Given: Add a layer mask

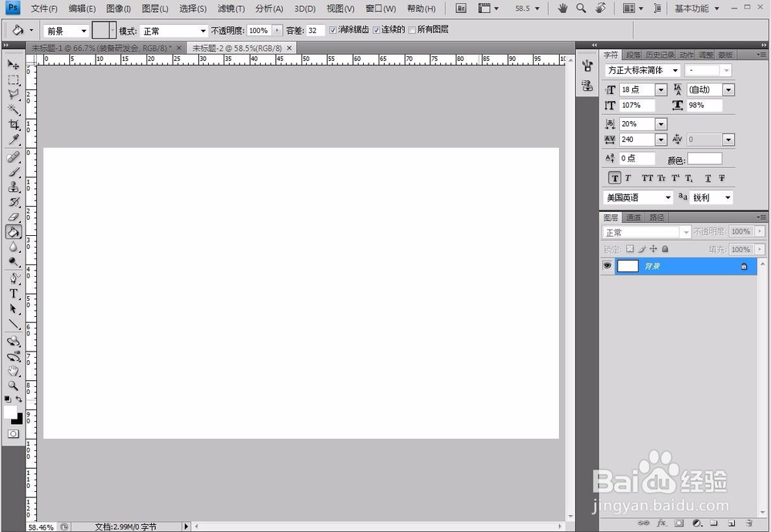Looking at the screenshot, I should pos(679,523).
